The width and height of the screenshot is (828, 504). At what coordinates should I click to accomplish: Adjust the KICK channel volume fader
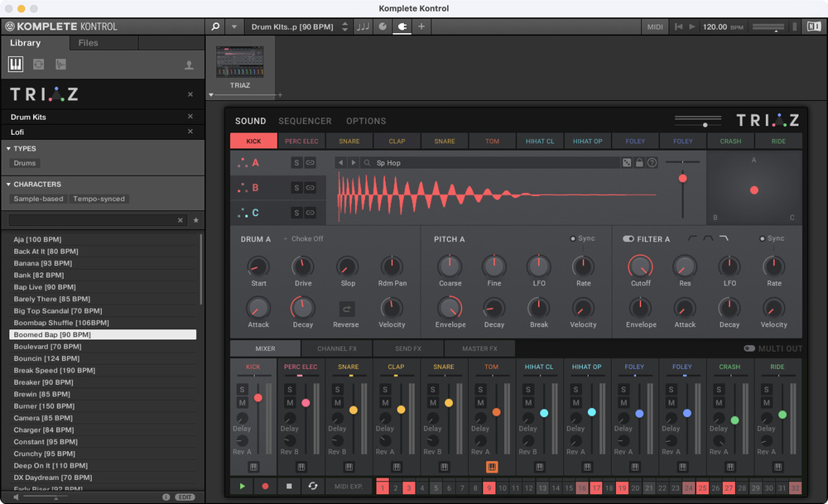tap(258, 398)
